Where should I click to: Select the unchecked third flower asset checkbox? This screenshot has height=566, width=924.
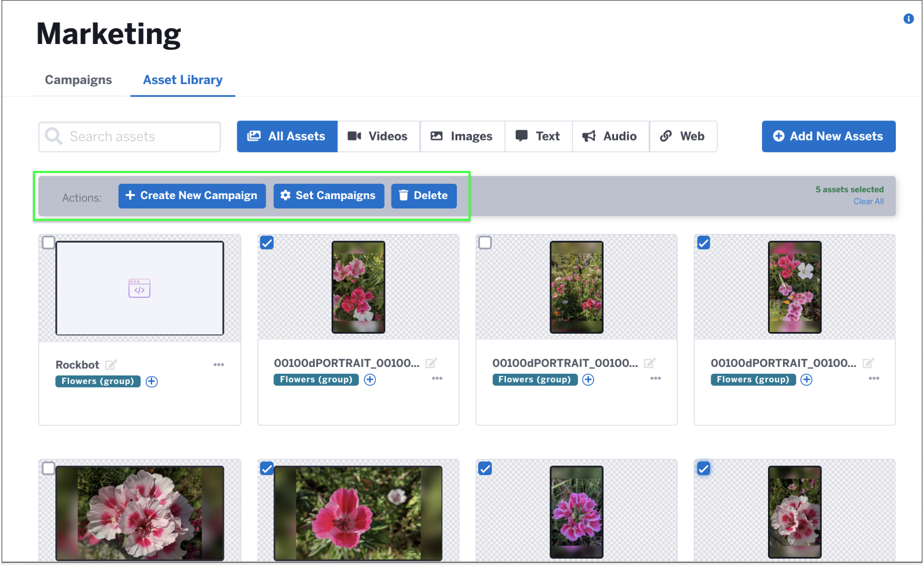pos(485,243)
